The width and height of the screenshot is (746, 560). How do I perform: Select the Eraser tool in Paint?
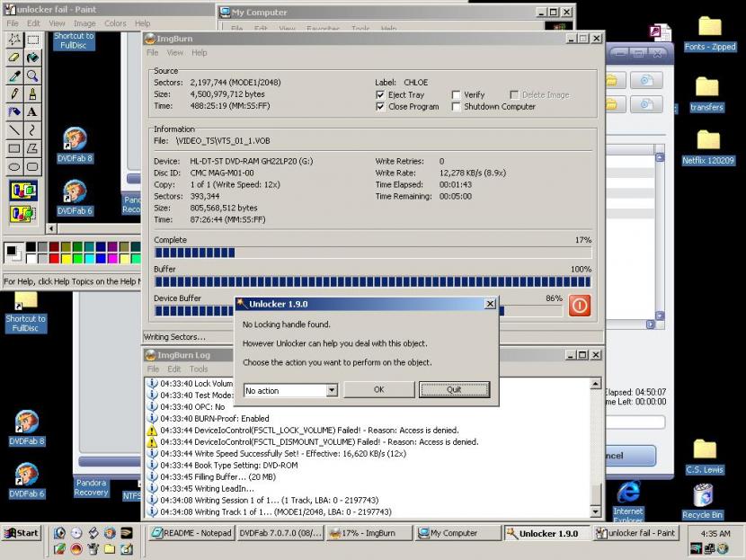14,58
